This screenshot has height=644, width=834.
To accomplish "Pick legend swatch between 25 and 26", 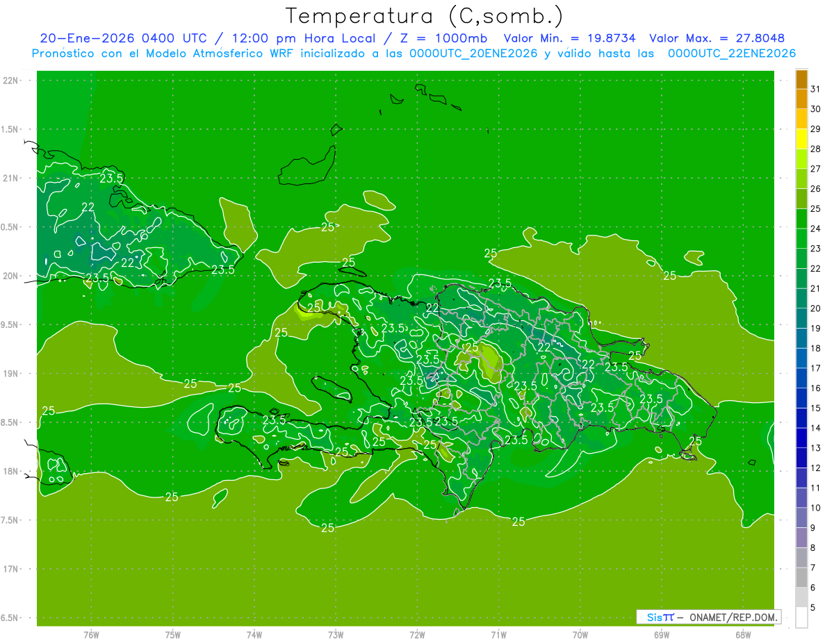I will tap(801, 199).
